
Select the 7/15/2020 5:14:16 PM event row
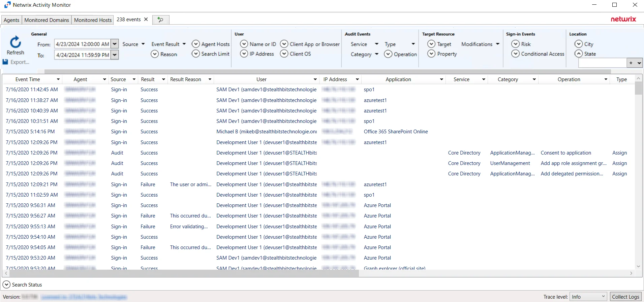[318, 132]
